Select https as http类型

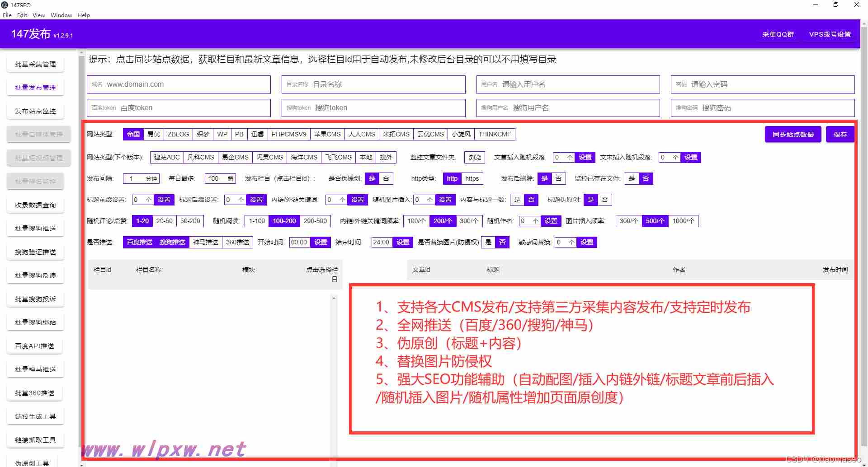[472, 178]
